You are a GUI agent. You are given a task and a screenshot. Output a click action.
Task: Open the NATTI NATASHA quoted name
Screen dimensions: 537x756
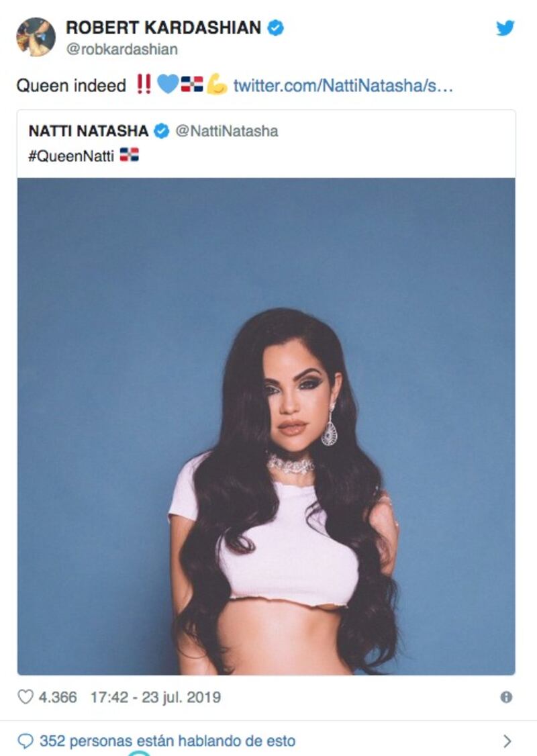click(89, 131)
